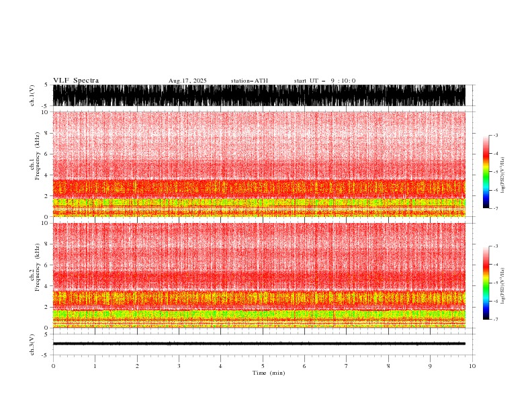Click the "9" tick on the Time axis
The height and width of the screenshot is (411, 532).
430,366
